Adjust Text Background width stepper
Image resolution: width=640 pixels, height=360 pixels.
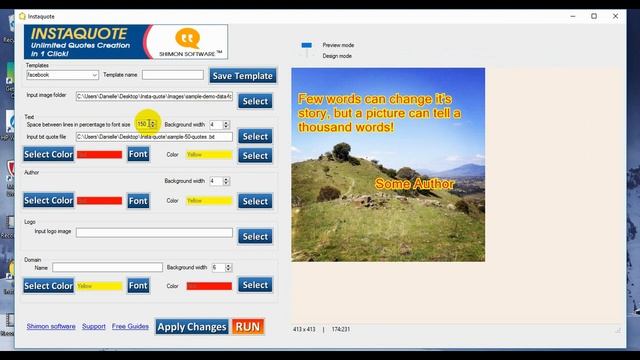(x=227, y=124)
